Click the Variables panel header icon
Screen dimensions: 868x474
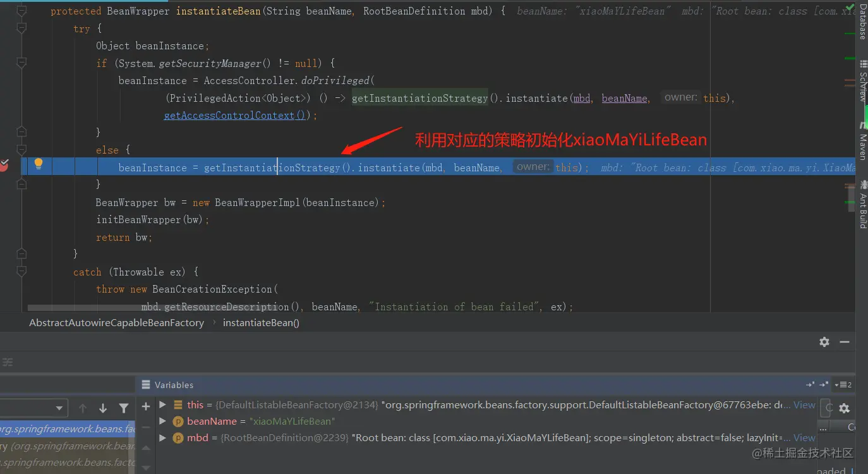click(146, 384)
